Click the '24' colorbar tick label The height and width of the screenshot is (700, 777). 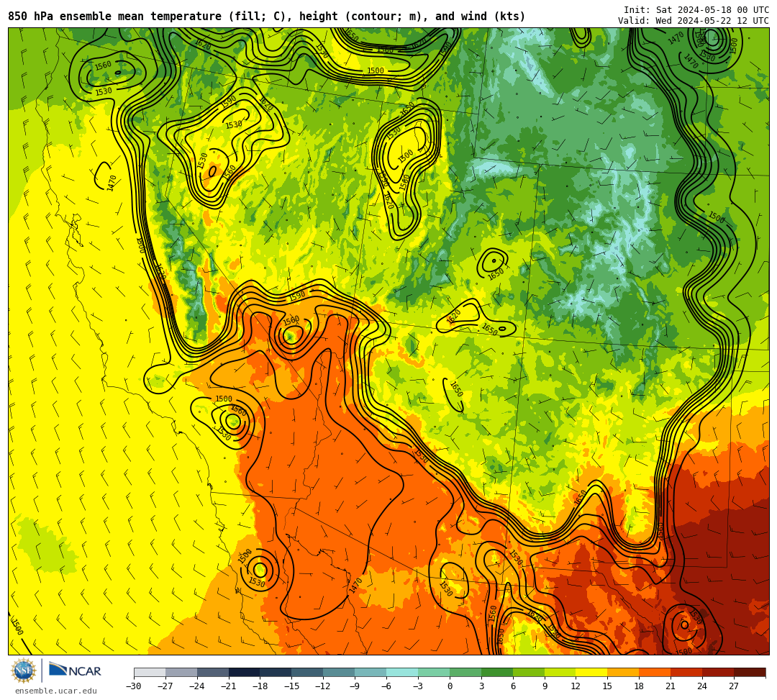click(702, 686)
